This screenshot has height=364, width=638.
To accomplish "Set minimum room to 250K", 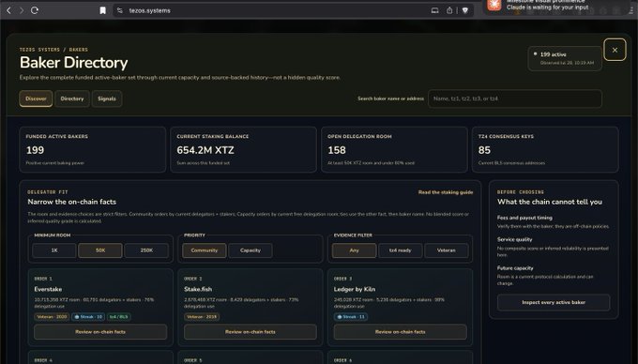I will pyautogui.click(x=146, y=250).
